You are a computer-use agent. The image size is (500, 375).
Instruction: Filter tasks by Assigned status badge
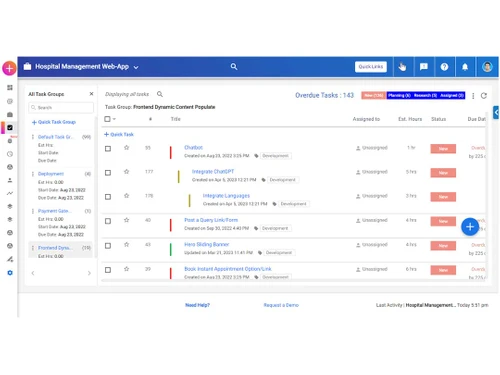click(x=452, y=95)
